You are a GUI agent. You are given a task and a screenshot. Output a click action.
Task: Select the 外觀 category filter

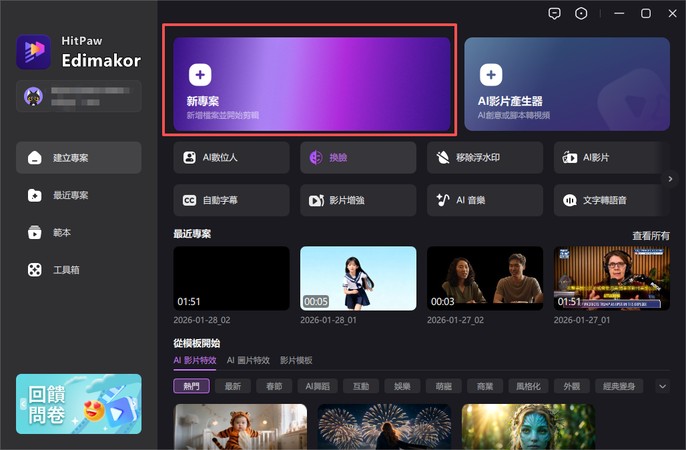tap(572, 386)
